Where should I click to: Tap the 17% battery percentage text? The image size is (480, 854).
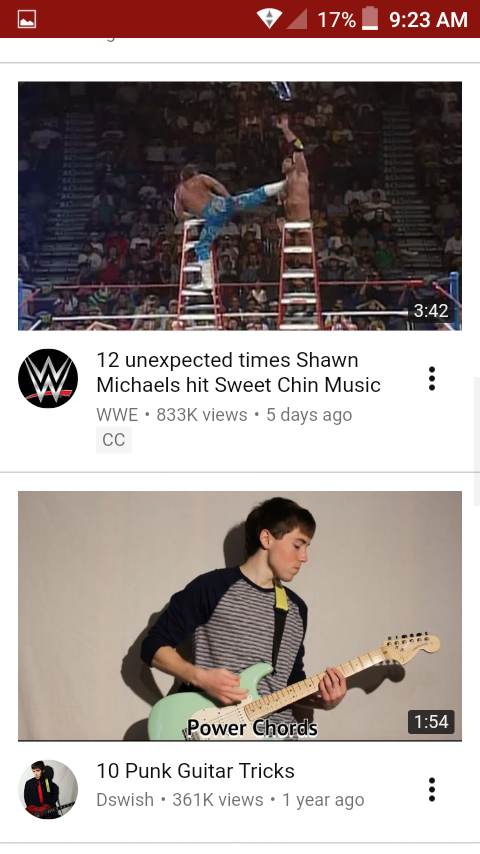click(x=337, y=20)
